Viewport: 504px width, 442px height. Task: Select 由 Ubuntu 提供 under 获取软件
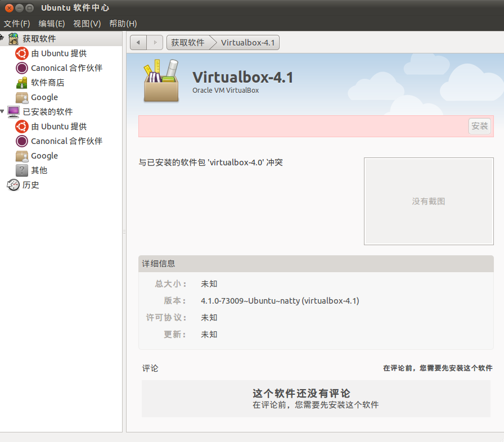[59, 53]
